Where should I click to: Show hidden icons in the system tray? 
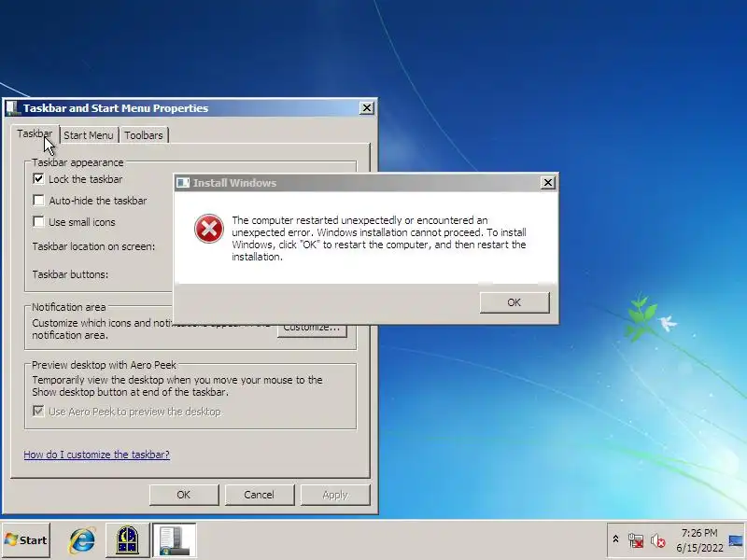[x=615, y=539]
